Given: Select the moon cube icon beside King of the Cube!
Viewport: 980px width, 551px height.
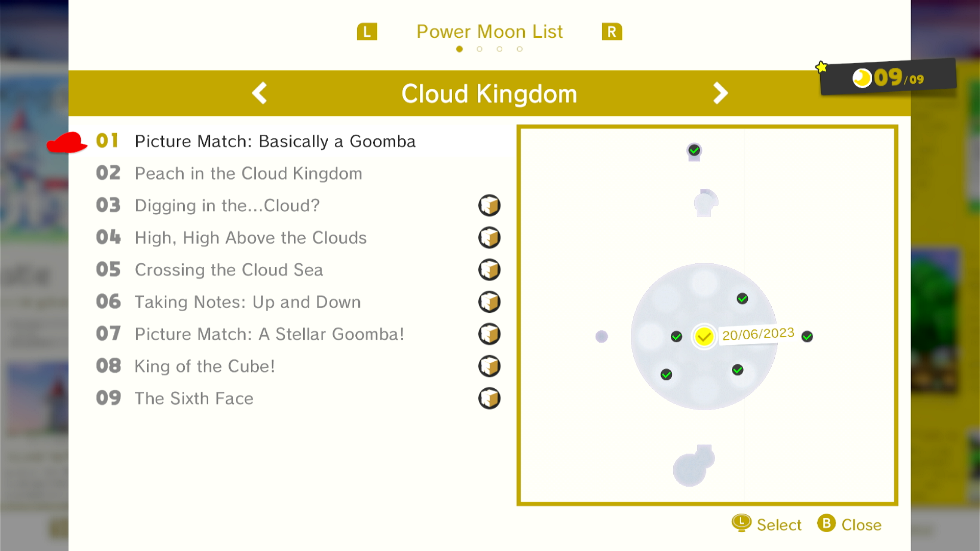Looking at the screenshot, I should click(x=489, y=366).
